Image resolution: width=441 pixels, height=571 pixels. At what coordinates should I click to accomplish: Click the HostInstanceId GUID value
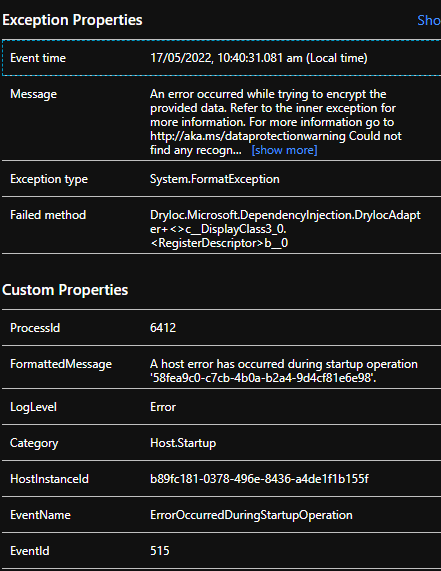(259, 479)
